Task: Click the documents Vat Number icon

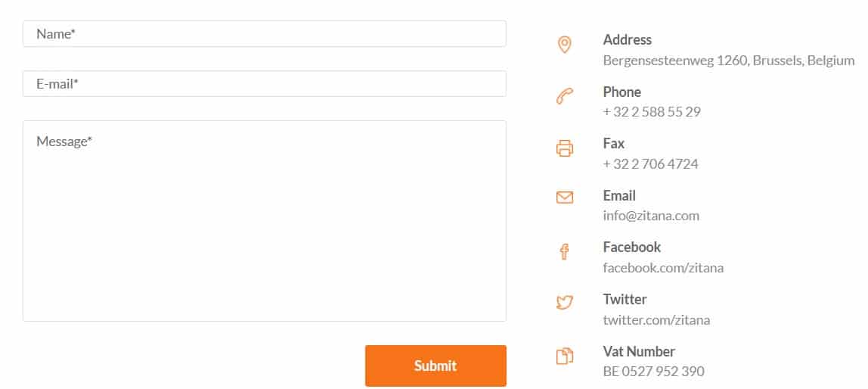Action: tap(564, 356)
